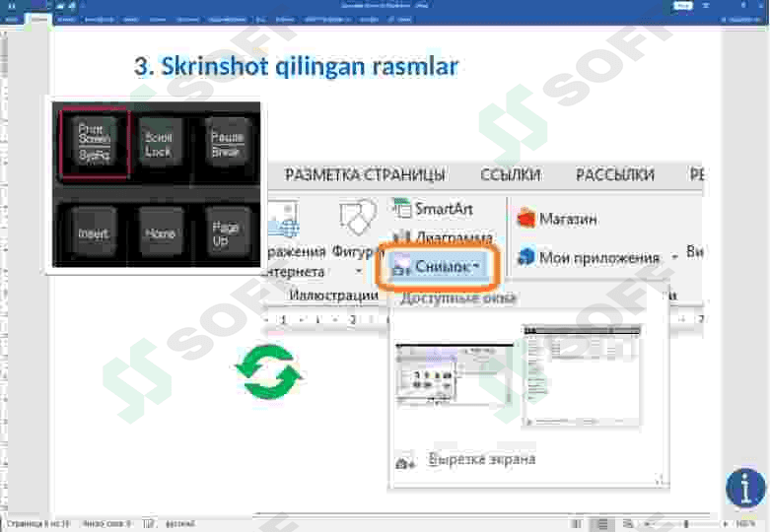Click the zoom in plus button
770x532 pixels.
click(726, 525)
